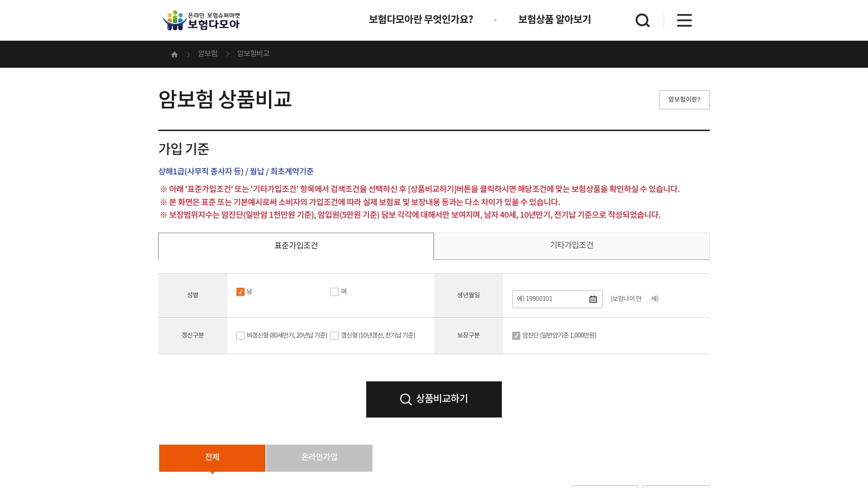Tick the 갱신형 (10년갱신) checkbox

pos(335,336)
